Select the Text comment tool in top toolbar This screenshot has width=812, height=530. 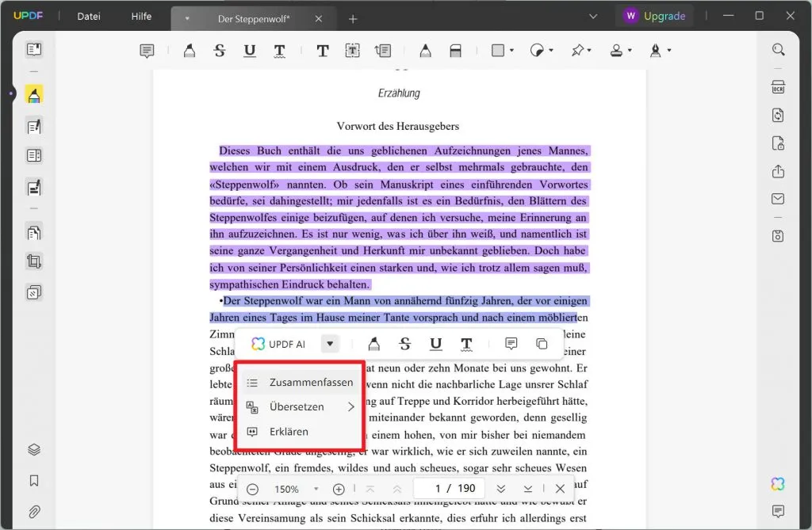(323, 51)
